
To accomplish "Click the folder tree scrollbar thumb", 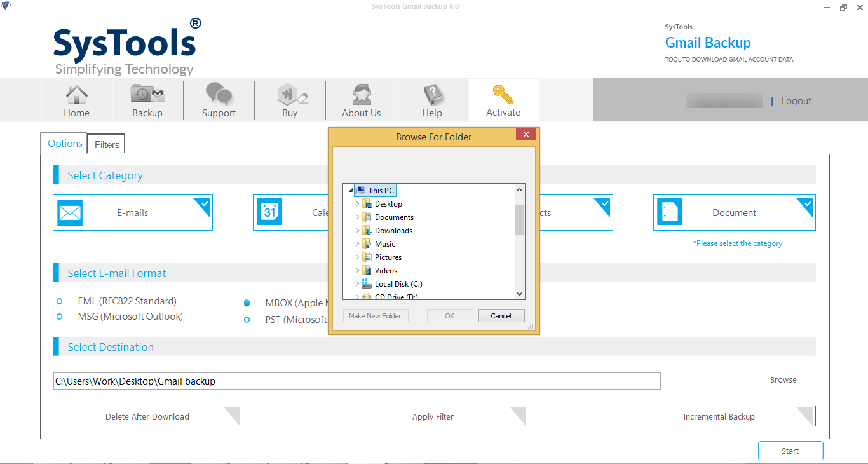I will pos(520,220).
